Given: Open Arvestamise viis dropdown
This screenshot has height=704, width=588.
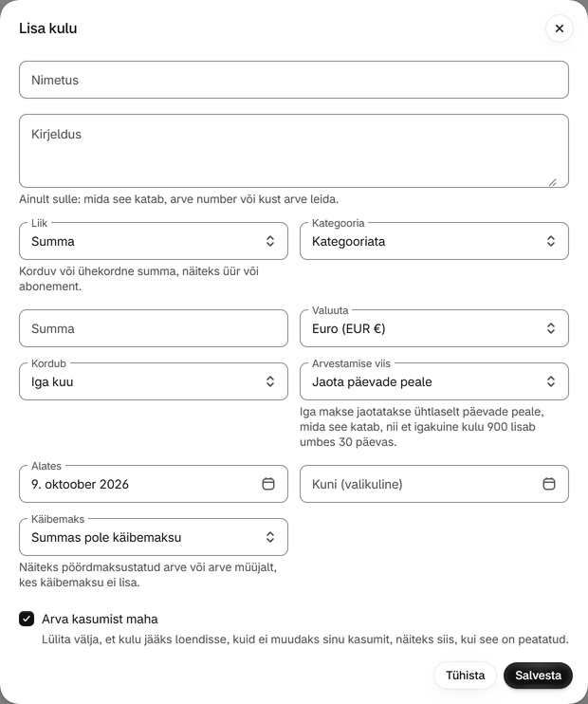Looking at the screenshot, I should click(x=434, y=381).
